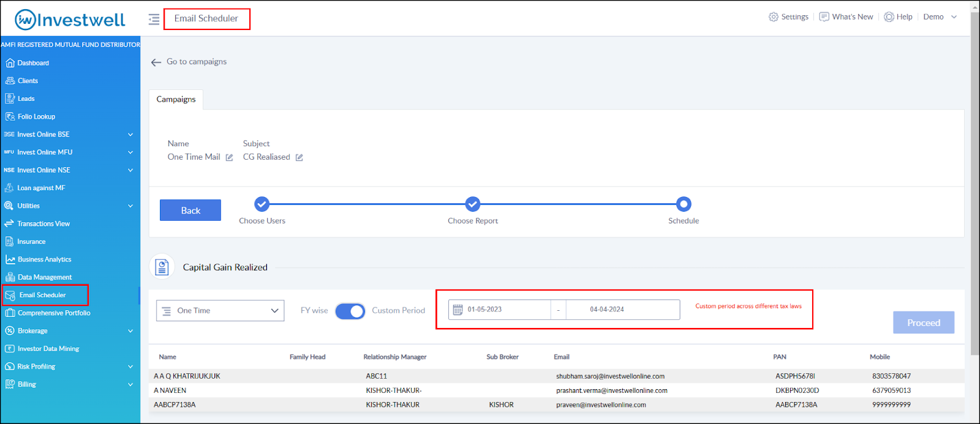
Task: Click the Back button
Action: [x=190, y=210]
